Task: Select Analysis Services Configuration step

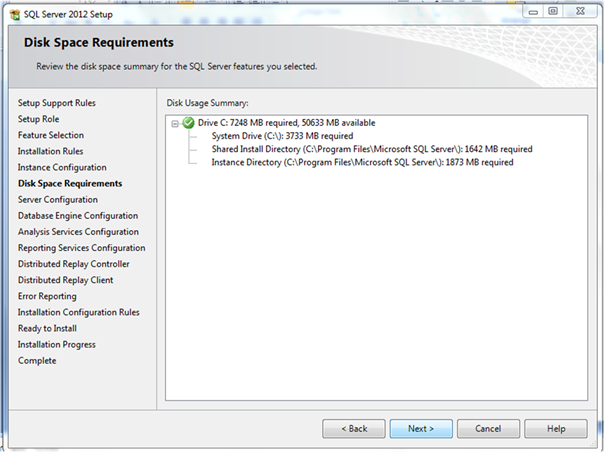Action: [78, 232]
